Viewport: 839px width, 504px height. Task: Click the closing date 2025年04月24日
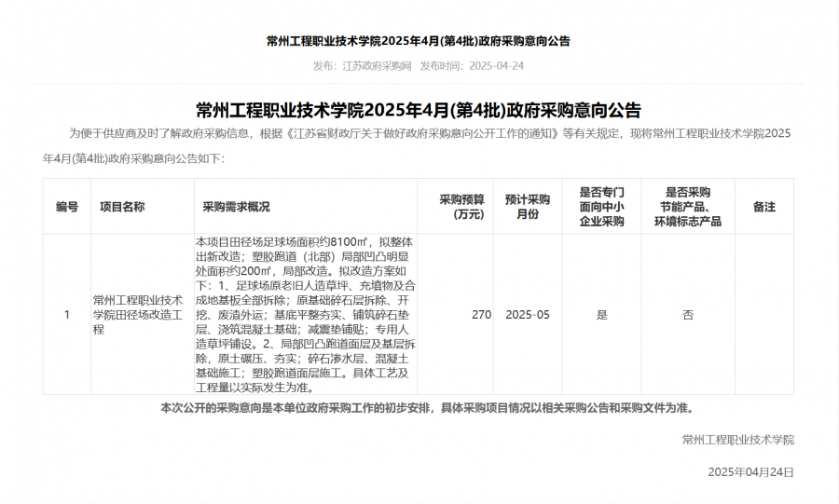click(x=751, y=472)
